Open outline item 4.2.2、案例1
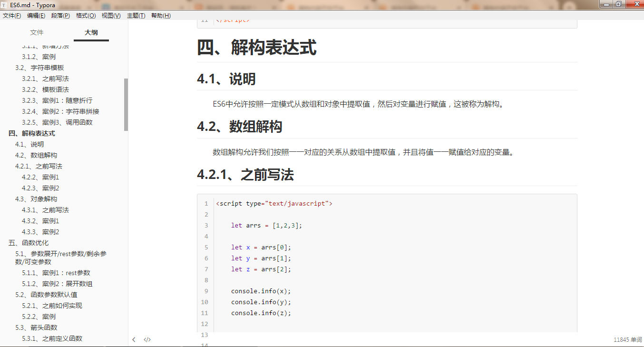644x347 pixels. pos(40,177)
